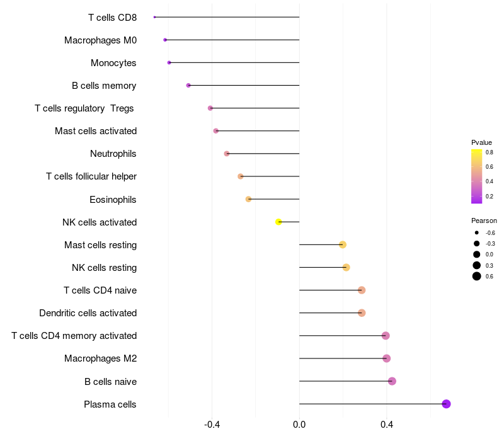The image size is (504, 441).
Task: Click the Pvalue legend title
Action: (x=481, y=142)
